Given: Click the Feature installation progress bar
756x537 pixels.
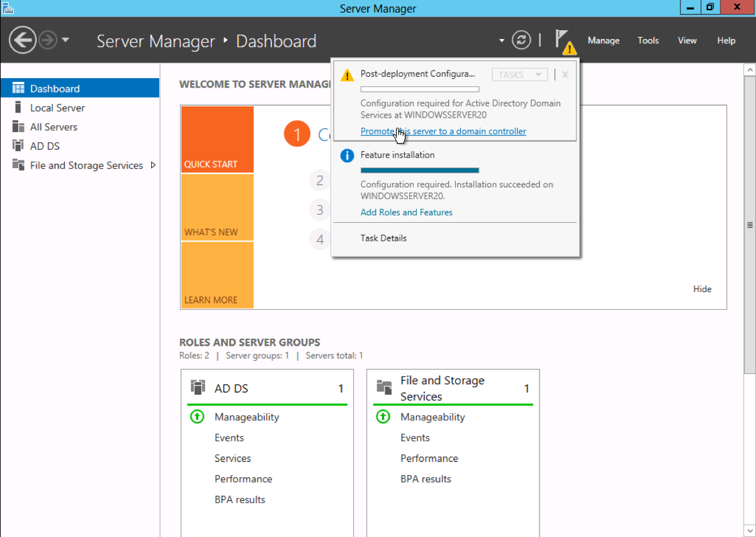Looking at the screenshot, I should coord(419,170).
